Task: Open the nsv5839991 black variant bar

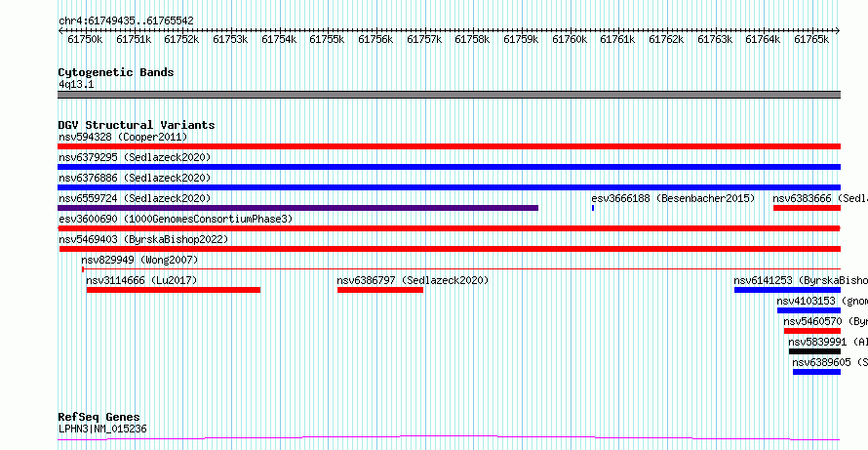Action: point(815,351)
